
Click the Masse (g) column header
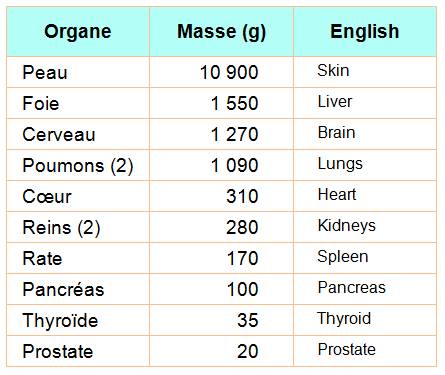221,32
